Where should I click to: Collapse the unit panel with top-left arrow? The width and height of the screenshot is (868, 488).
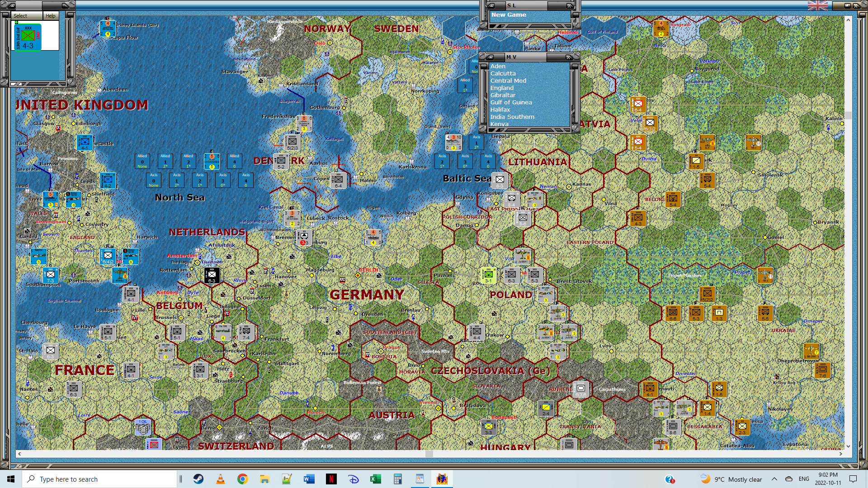click(12, 5)
